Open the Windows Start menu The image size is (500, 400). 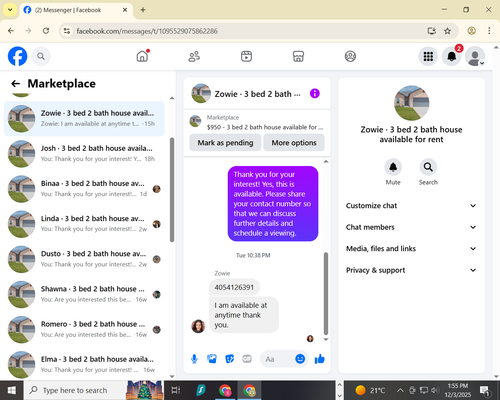pyautogui.click(x=11, y=390)
